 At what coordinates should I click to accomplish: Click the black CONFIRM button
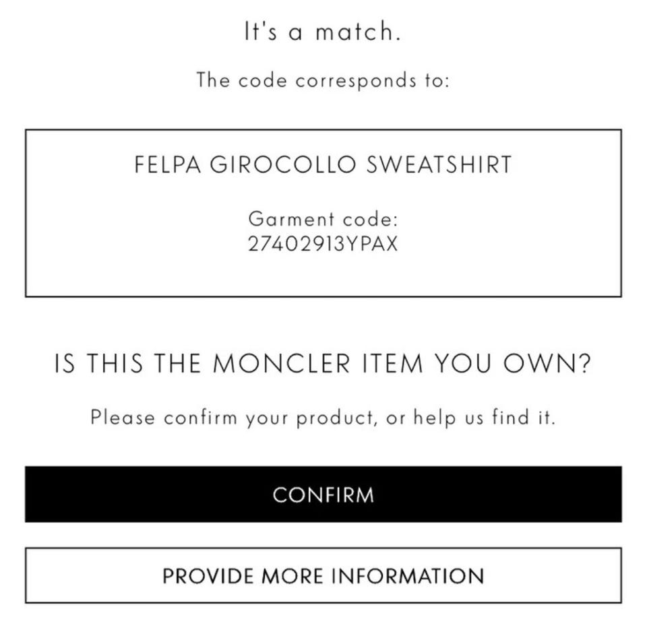pyautogui.click(x=323, y=494)
